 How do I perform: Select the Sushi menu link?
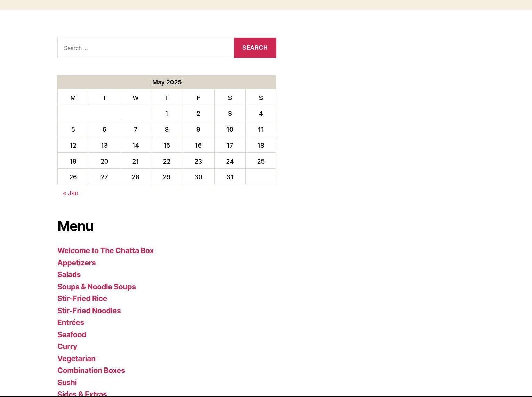click(x=67, y=383)
